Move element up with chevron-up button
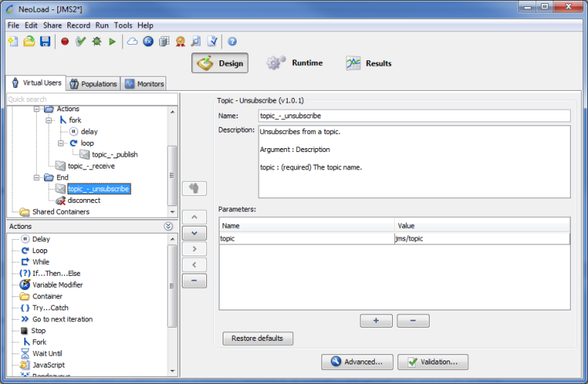This screenshot has width=588, height=384. tap(194, 217)
